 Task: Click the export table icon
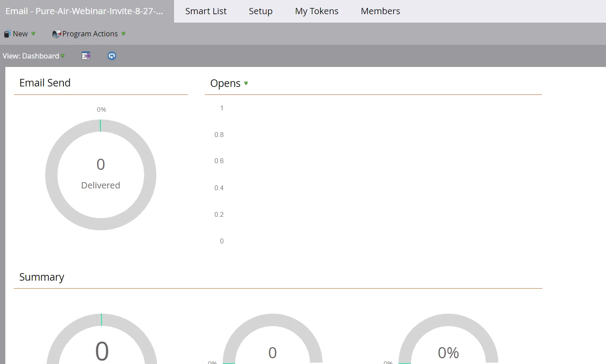pyautogui.click(x=86, y=56)
